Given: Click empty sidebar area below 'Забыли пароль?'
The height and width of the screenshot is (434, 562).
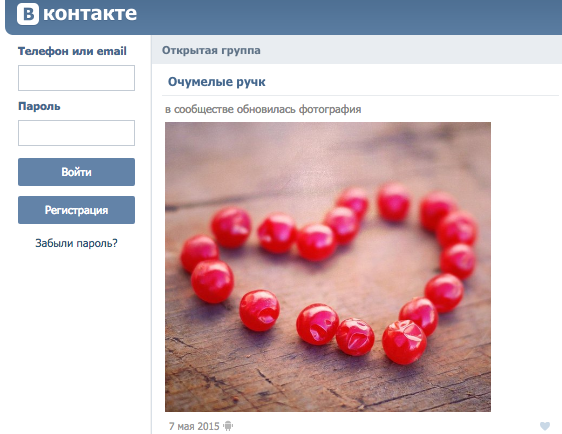Looking at the screenshot, I should tap(76, 340).
